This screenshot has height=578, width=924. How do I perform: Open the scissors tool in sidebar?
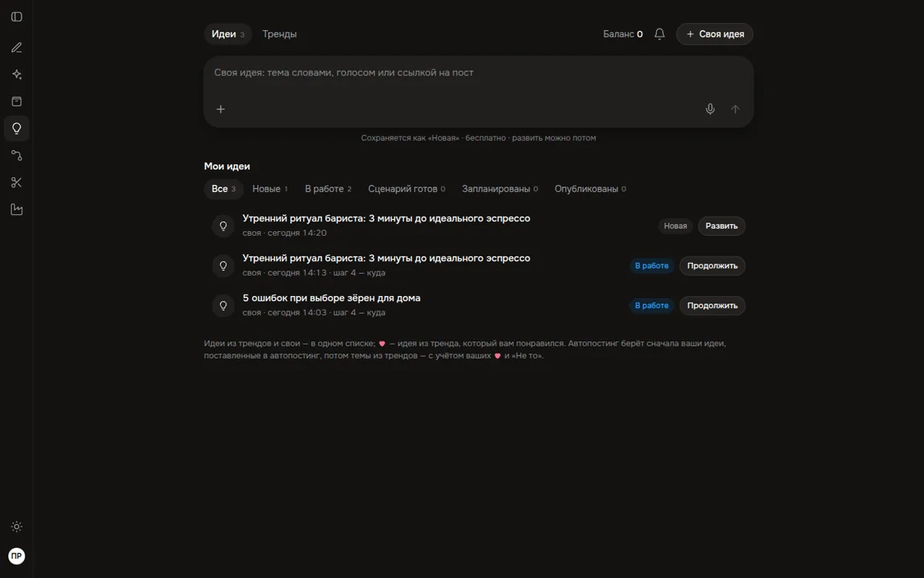pos(16,183)
